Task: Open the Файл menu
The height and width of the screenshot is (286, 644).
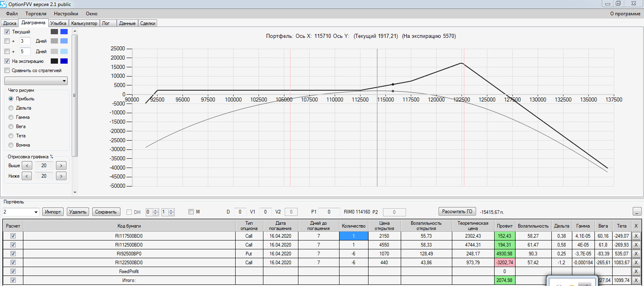Action: point(12,14)
